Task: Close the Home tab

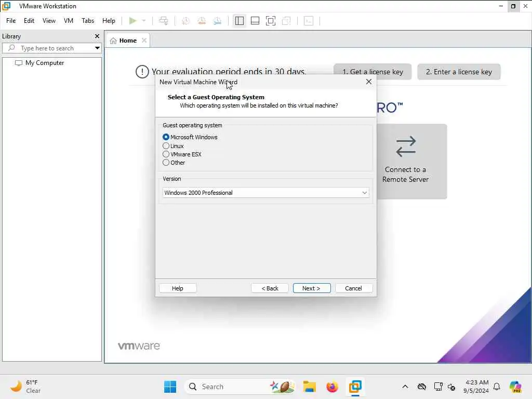Action: pyautogui.click(x=144, y=41)
